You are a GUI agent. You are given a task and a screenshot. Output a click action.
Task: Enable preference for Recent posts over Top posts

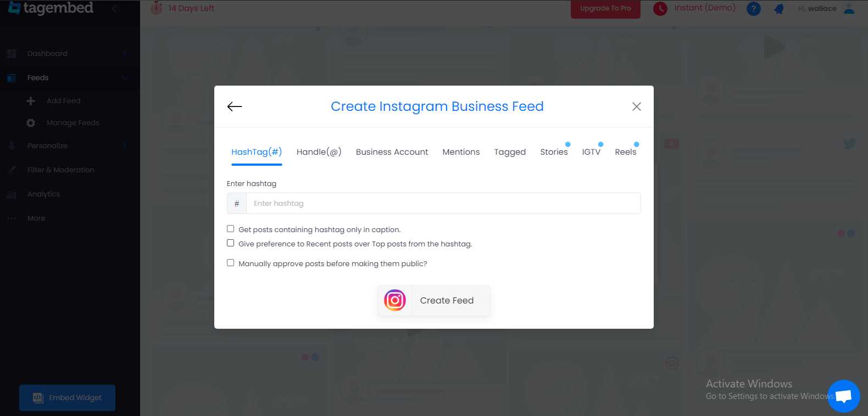pyautogui.click(x=231, y=243)
